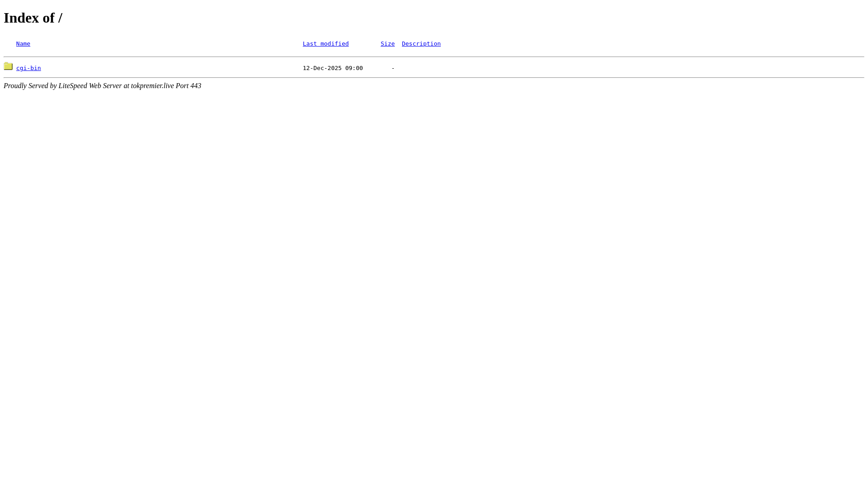Click the yellow folder icon beside cgi-bin
This screenshot has height=488, width=868.
8,66
